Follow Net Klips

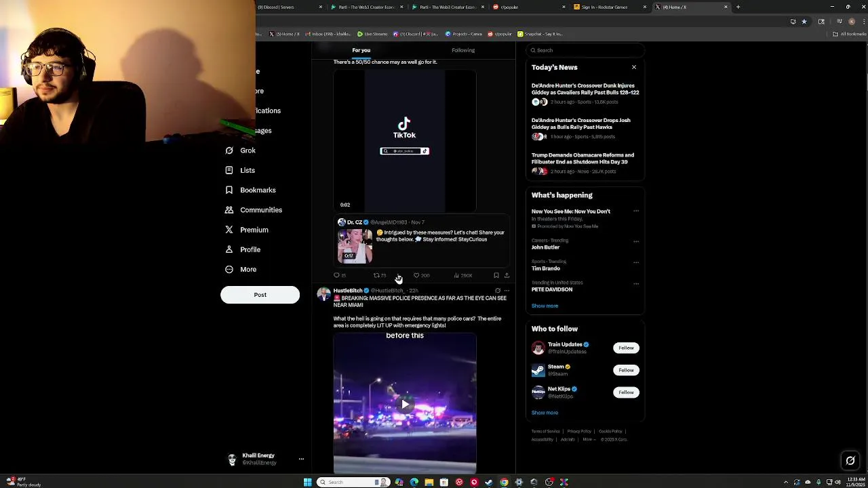[x=626, y=392]
